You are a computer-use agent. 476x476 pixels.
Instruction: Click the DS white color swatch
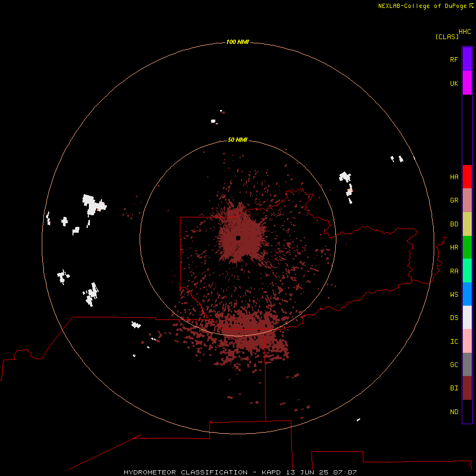467,317
